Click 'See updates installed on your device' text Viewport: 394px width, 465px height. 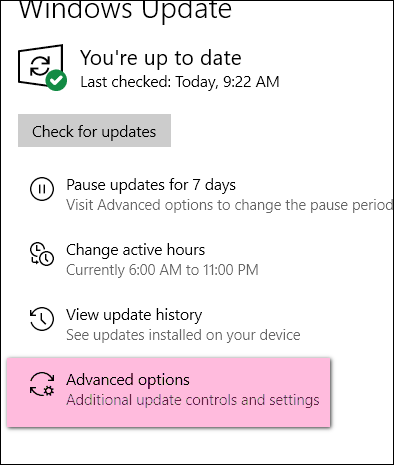183,335
